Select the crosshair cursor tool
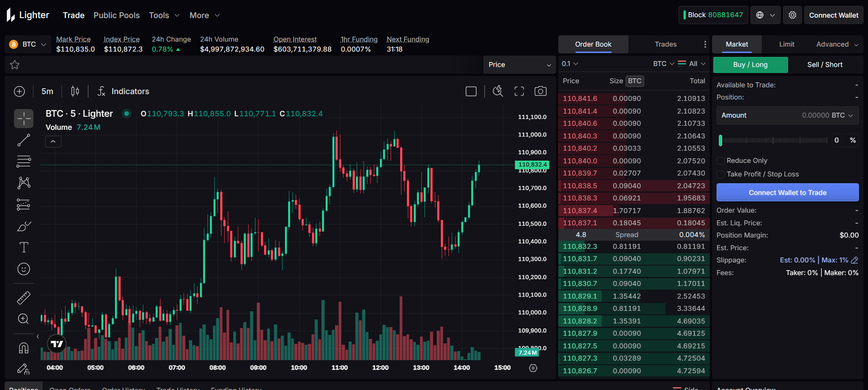 coord(24,119)
